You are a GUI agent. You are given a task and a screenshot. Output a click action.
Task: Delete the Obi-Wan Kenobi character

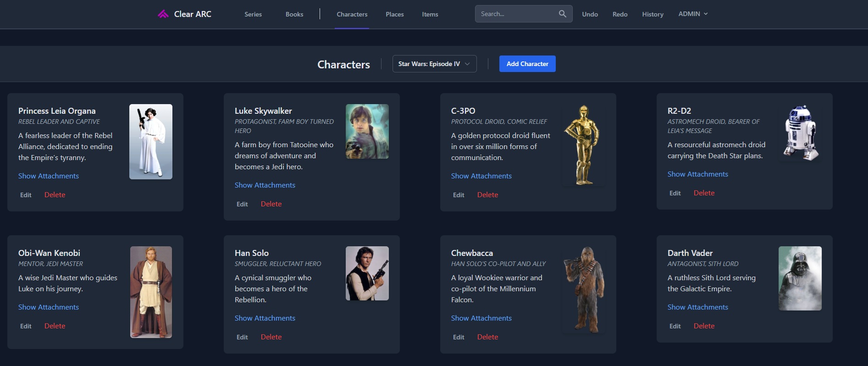point(55,326)
